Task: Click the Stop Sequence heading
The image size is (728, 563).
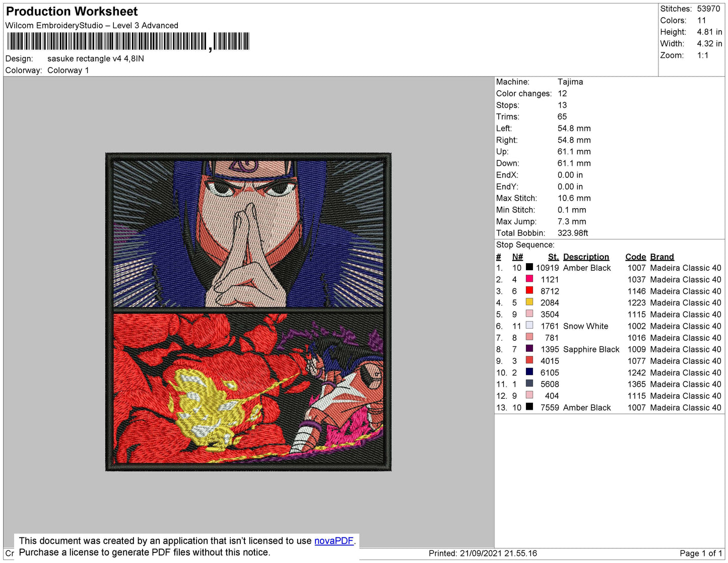Action: click(525, 244)
